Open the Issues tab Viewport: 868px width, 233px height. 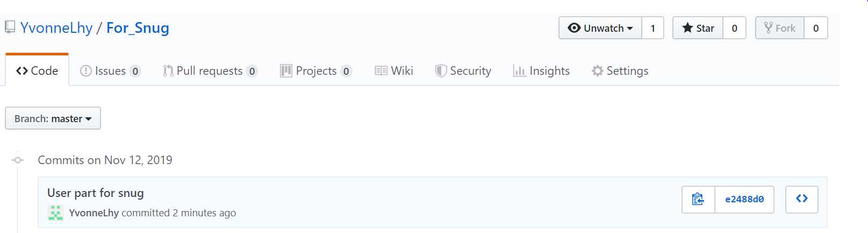pos(110,71)
